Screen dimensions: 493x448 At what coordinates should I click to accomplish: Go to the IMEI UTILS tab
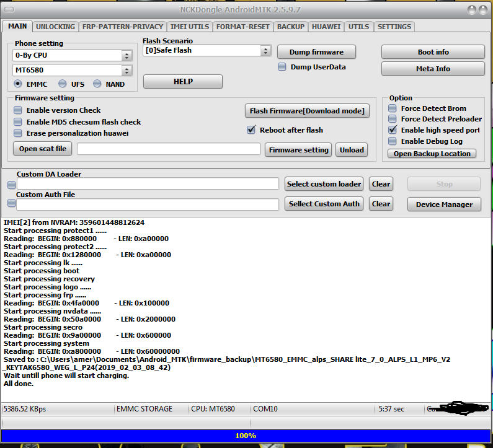click(190, 27)
